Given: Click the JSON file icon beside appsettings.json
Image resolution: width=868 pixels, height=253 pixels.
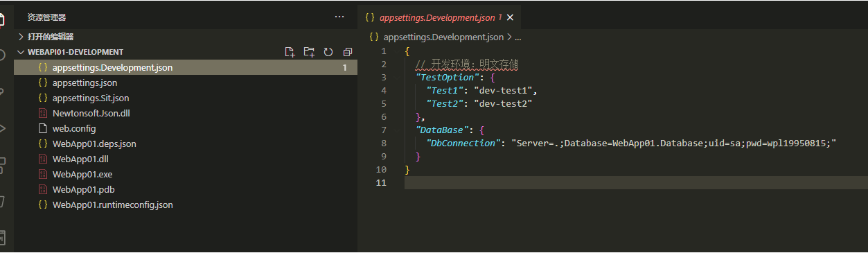Looking at the screenshot, I should click(x=43, y=83).
